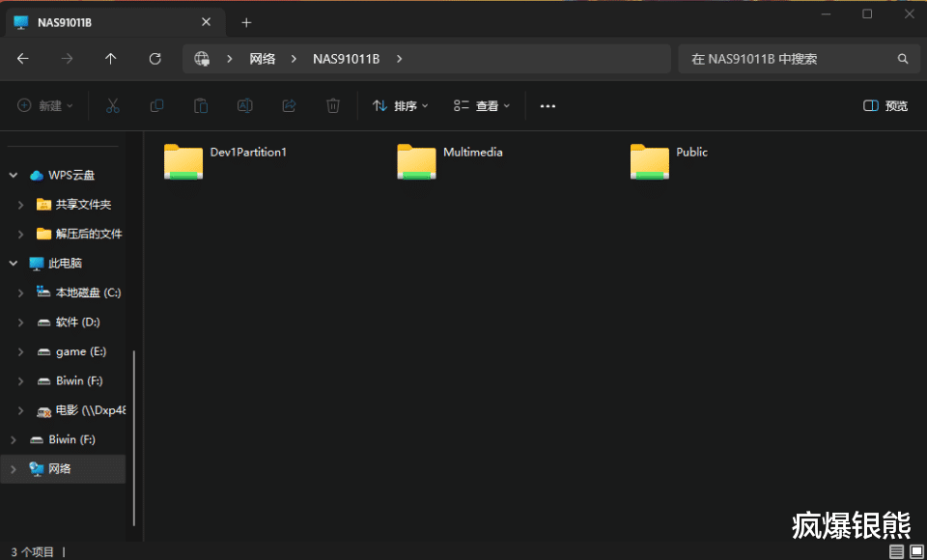
Task: Select 软件 (D:) drive
Action: coord(77,322)
